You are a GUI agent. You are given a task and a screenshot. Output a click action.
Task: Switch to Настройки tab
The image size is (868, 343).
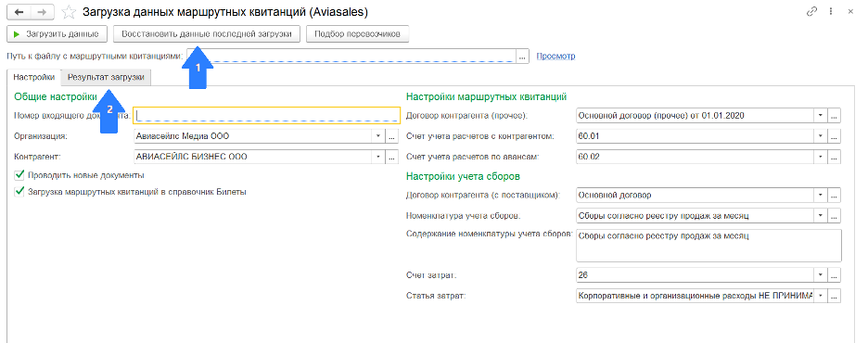coord(34,78)
